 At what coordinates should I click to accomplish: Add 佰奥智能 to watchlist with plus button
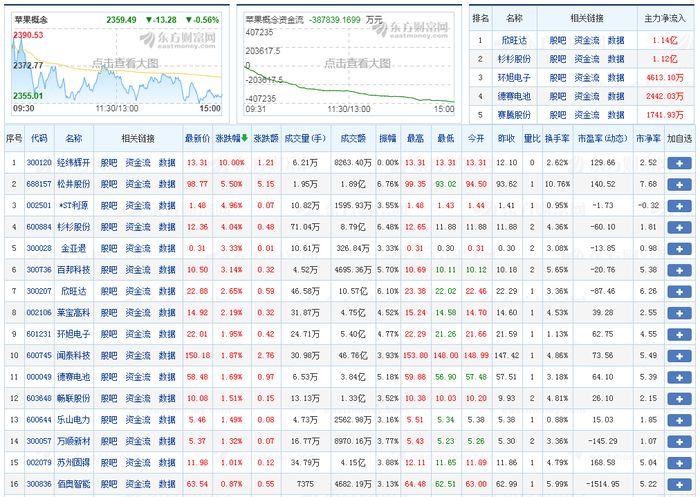click(679, 484)
